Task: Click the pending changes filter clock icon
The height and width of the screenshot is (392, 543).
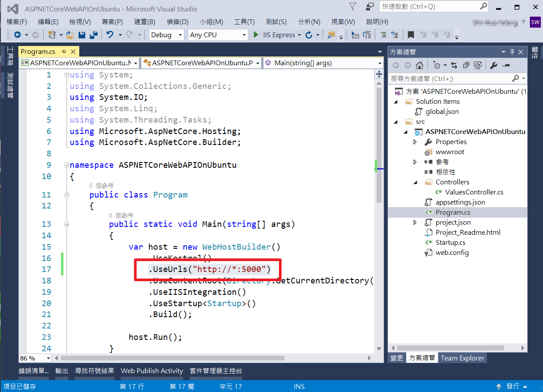Action: click(437, 65)
